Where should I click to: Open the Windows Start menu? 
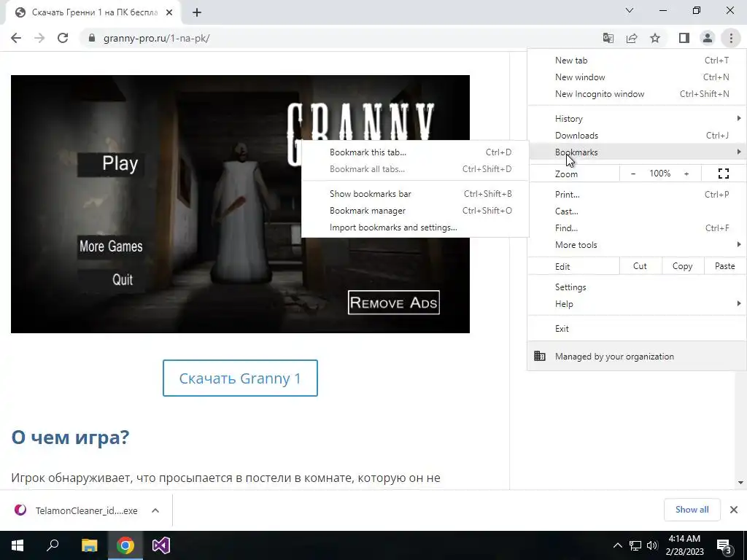point(18,545)
